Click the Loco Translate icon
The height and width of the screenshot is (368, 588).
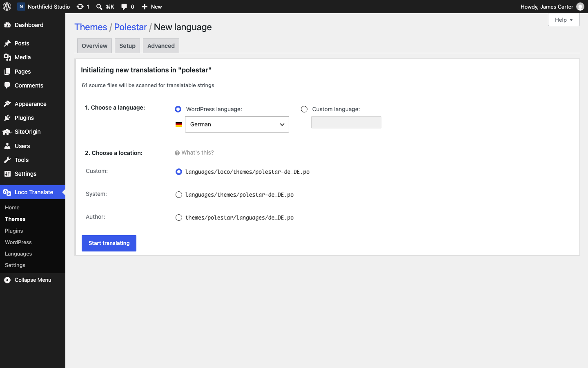point(7,192)
